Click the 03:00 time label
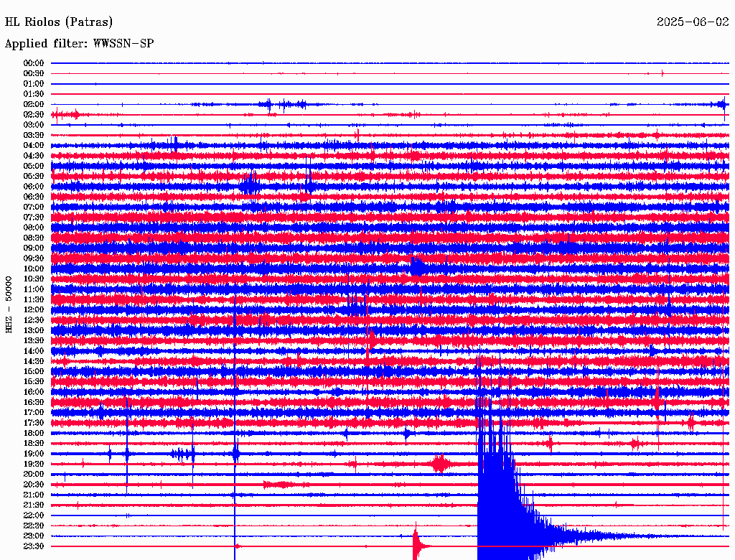Image resolution: width=735 pixels, height=560 pixels. click(34, 125)
